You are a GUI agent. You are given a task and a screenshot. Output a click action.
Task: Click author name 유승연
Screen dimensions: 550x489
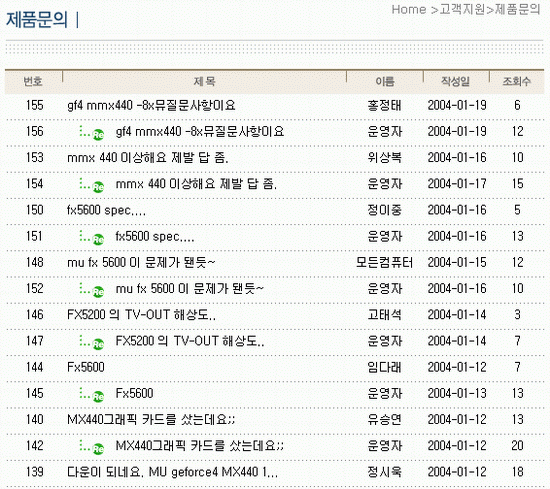click(384, 420)
